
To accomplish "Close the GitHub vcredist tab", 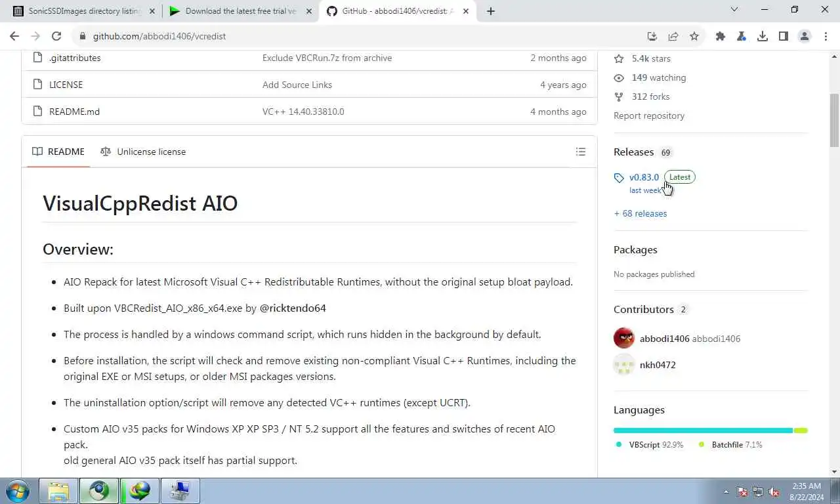I will click(465, 11).
